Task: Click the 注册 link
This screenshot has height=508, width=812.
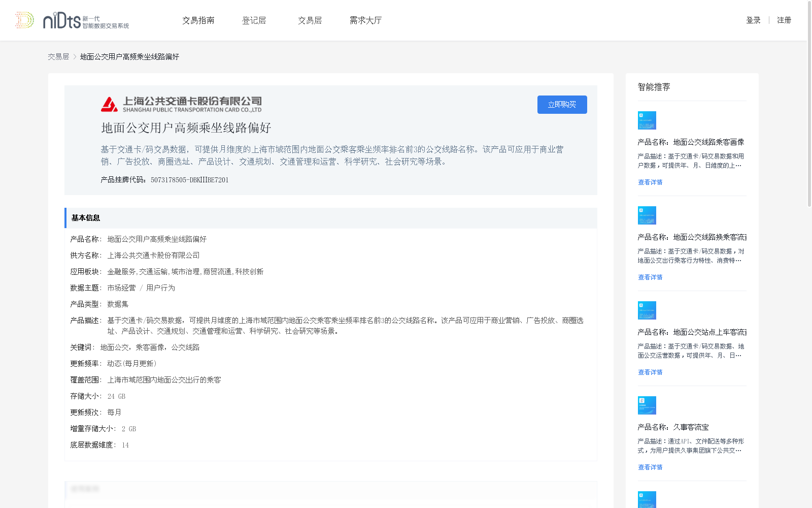Action: tap(784, 20)
